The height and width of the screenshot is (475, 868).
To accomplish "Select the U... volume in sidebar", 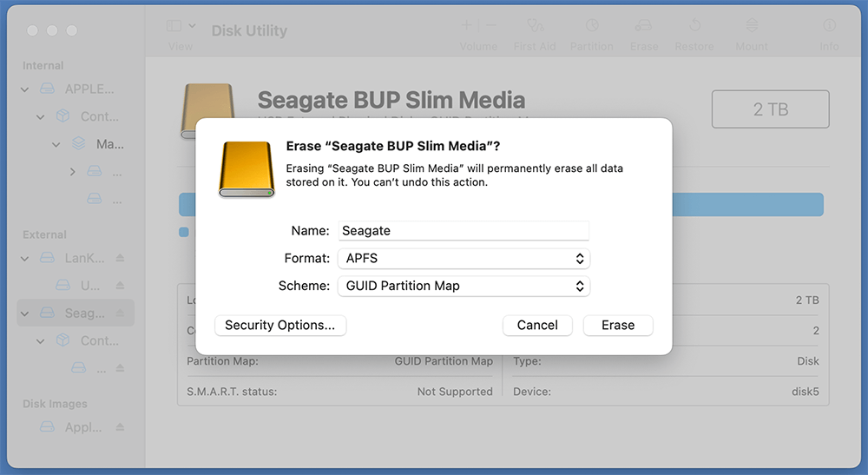I will 76,286.
